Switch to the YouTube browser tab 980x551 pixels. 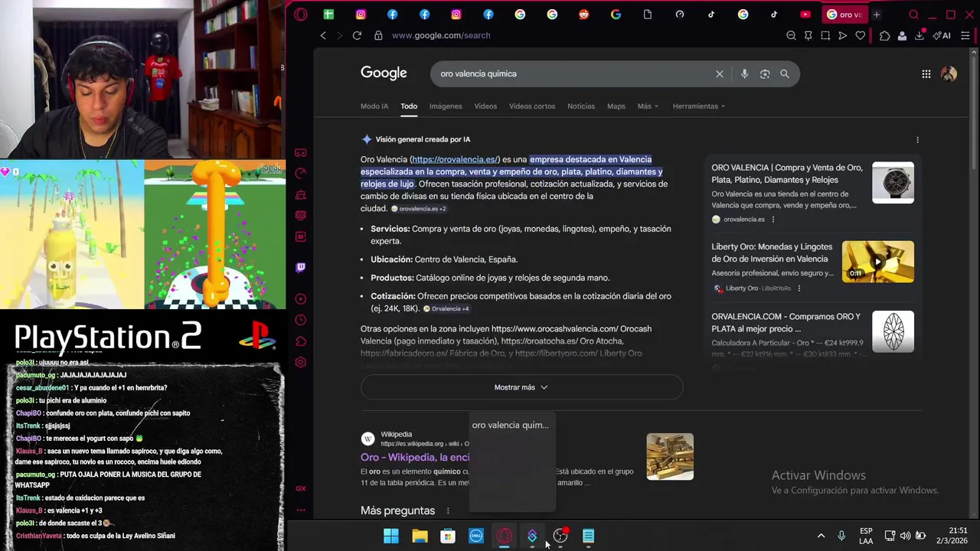(x=805, y=15)
